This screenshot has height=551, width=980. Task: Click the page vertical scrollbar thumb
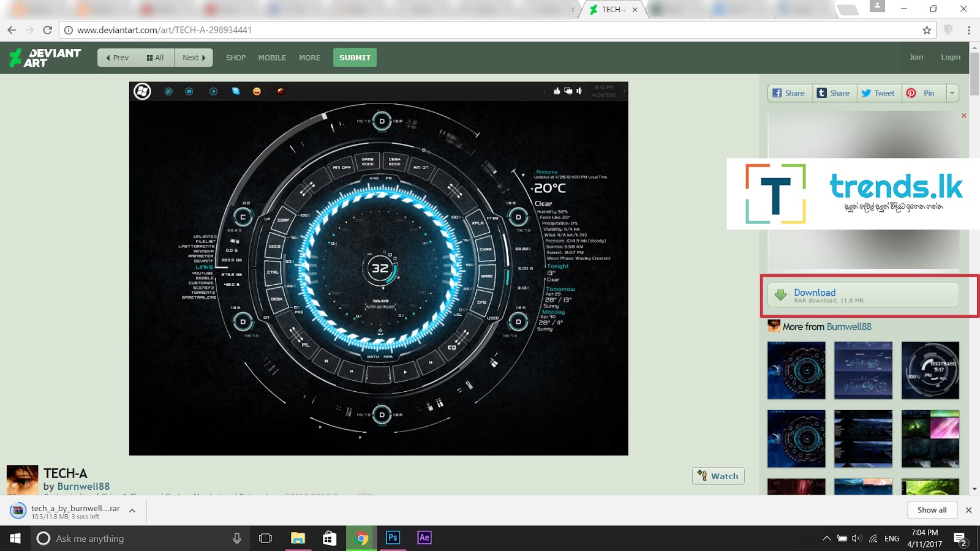974,73
